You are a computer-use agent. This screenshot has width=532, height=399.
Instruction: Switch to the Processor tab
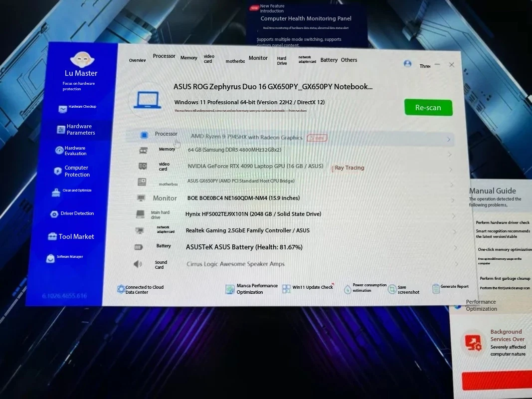coord(164,56)
